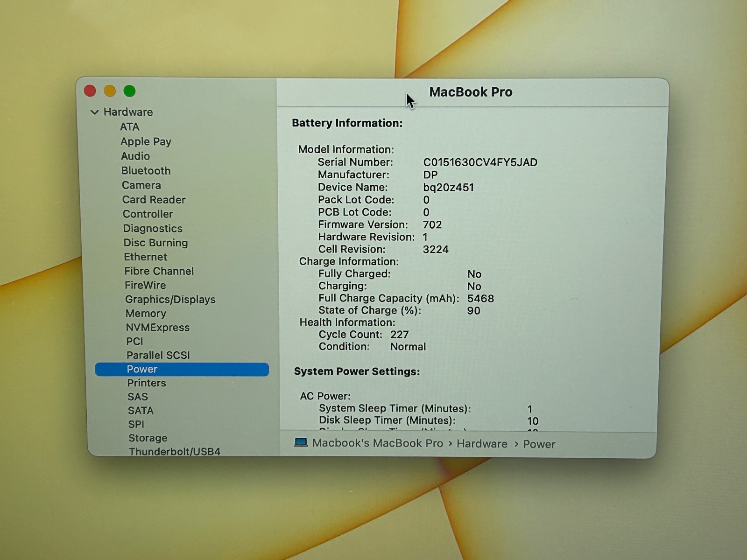The height and width of the screenshot is (560, 747).
Task: Click the System Power Settings heading
Action: pyautogui.click(x=357, y=371)
